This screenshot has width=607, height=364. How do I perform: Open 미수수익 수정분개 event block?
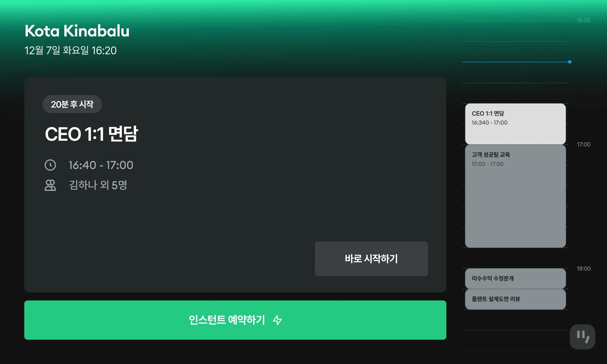pyautogui.click(x=515, y=278)
